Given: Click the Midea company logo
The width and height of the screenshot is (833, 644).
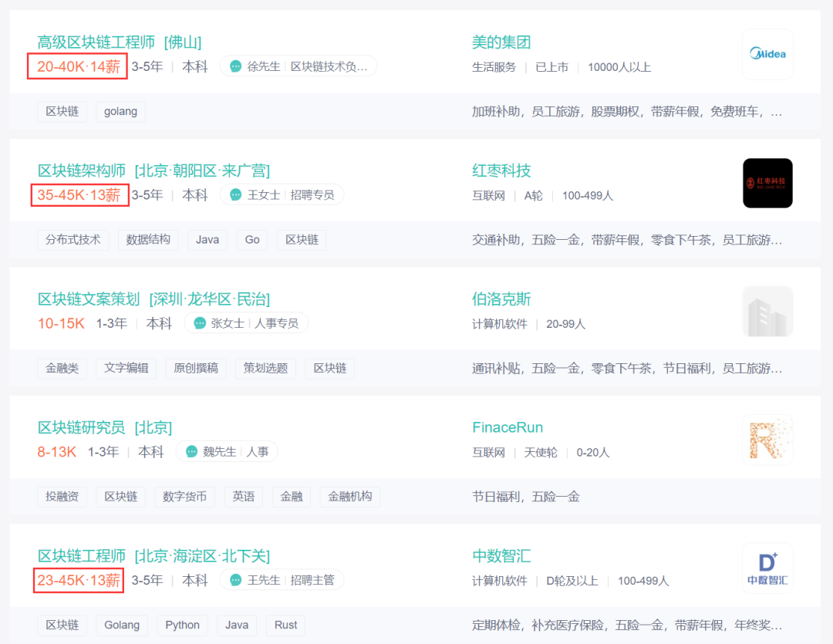Looking at the screenshot, I should pyautogui.click(x=767, y=54).
